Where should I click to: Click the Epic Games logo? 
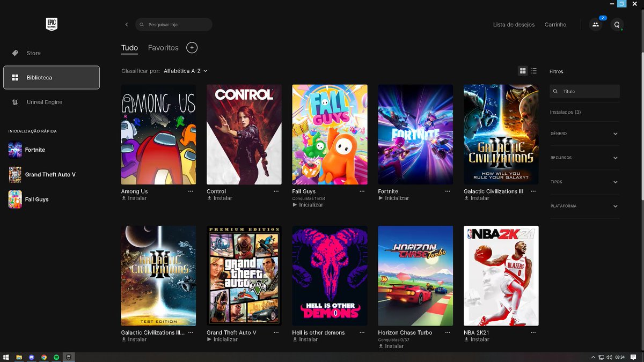(51, 24)
